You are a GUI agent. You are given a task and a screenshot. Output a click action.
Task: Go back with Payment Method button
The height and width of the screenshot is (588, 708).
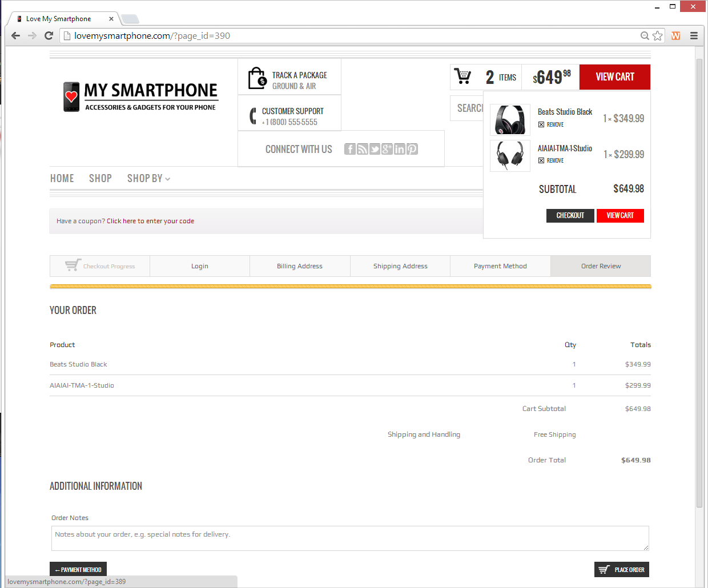coord(78,570)
